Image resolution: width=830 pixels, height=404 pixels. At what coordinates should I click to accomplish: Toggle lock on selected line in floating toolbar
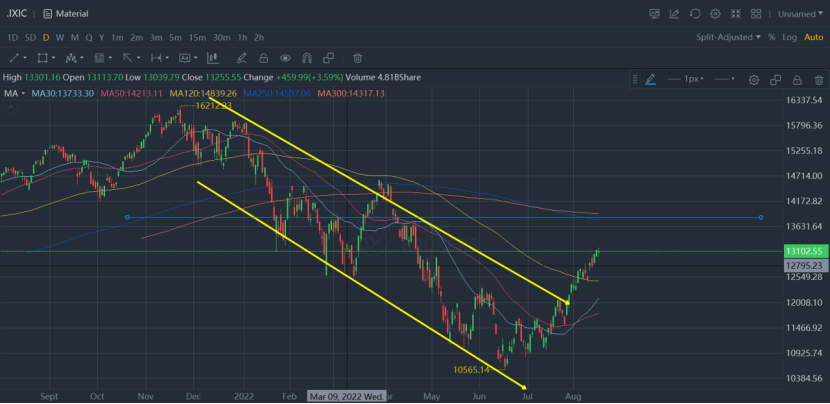pyautogui.click(x=797, y=80)
